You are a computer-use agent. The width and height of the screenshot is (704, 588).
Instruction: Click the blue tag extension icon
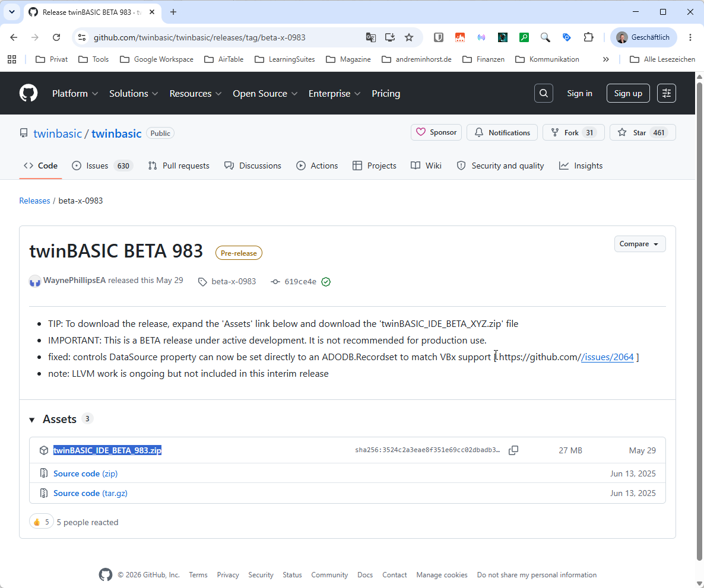coord(567,37)
